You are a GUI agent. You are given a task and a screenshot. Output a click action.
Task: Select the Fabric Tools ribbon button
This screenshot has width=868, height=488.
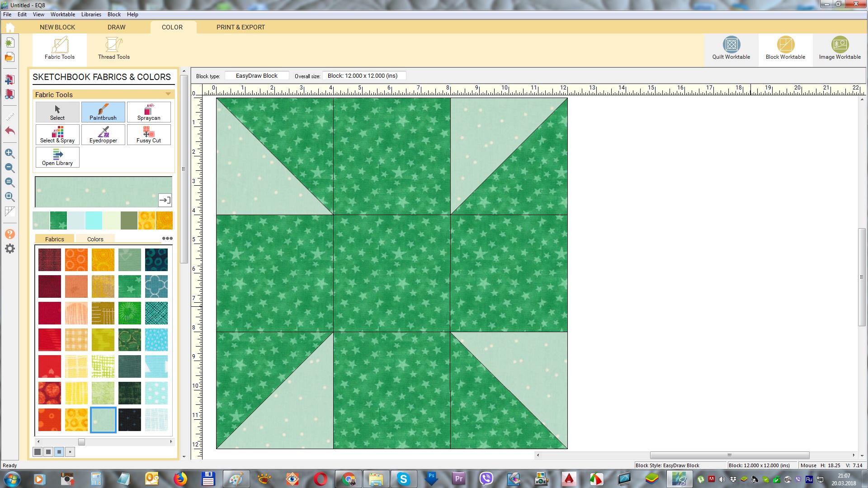pyautogui.click(x=60, y=49)
